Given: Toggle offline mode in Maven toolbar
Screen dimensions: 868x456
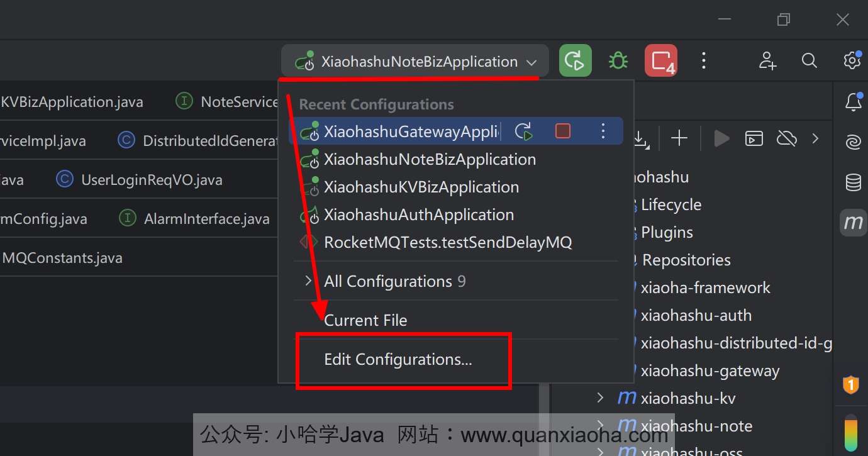Looking at the screenshot, I should (x=786, y=138).
